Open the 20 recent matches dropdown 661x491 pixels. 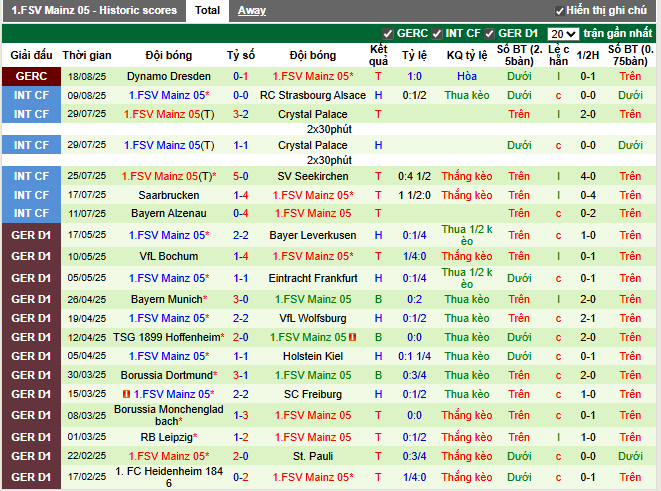coord(563,34)
